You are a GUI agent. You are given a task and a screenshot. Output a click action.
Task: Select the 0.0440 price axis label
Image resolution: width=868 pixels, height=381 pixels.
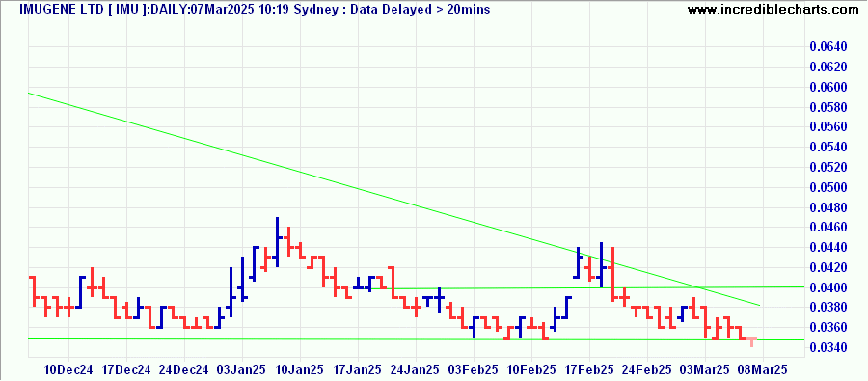[x=828, y=248]
